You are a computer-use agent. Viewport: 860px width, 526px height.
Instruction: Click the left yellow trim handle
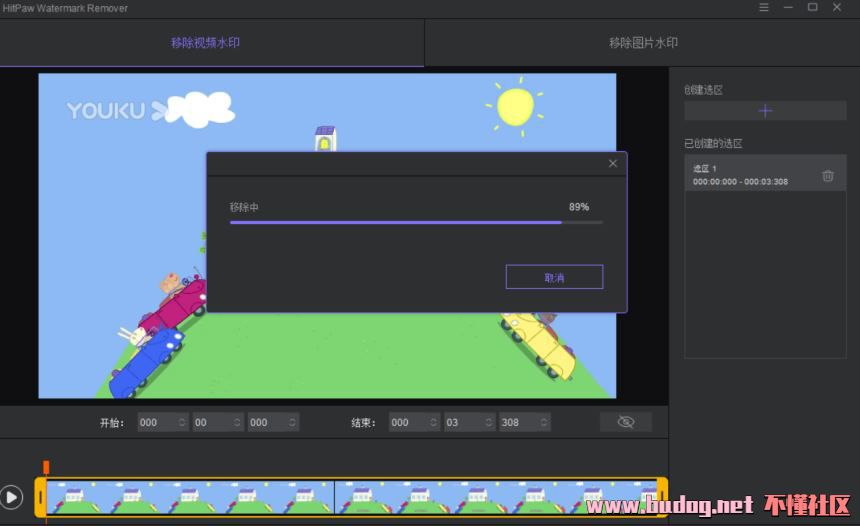pyautogui.click(x=41, y=497)
